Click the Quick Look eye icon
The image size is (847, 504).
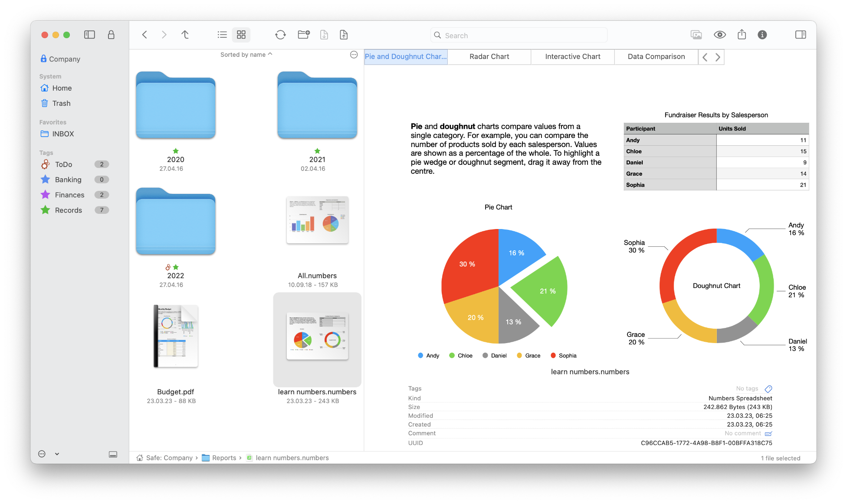click(718, 34)
